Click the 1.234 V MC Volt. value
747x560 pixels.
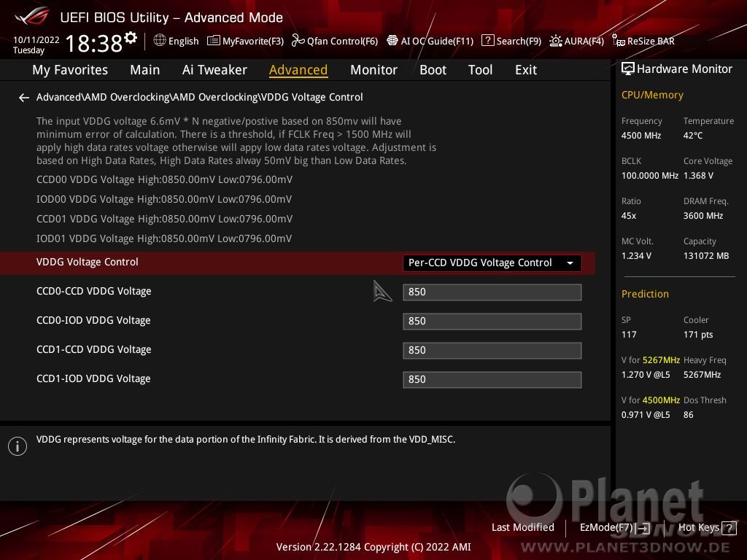click(636, 256)
